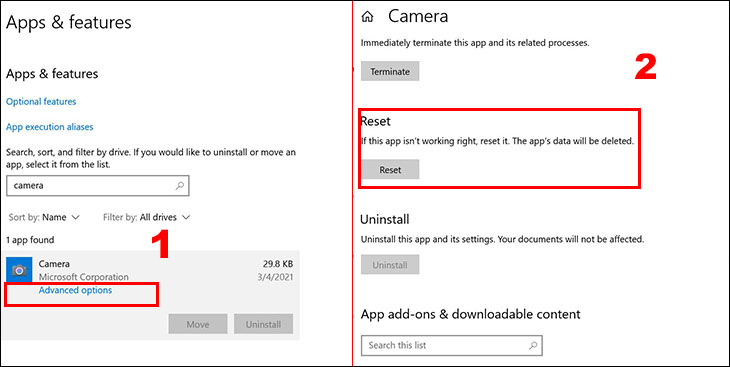Click Uninstall button in Apps list

coord(264,324)
